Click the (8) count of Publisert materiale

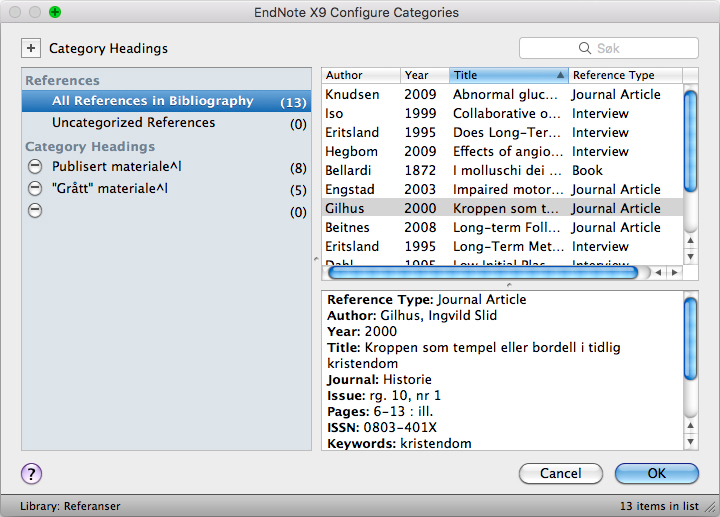(x=298, y=168)
